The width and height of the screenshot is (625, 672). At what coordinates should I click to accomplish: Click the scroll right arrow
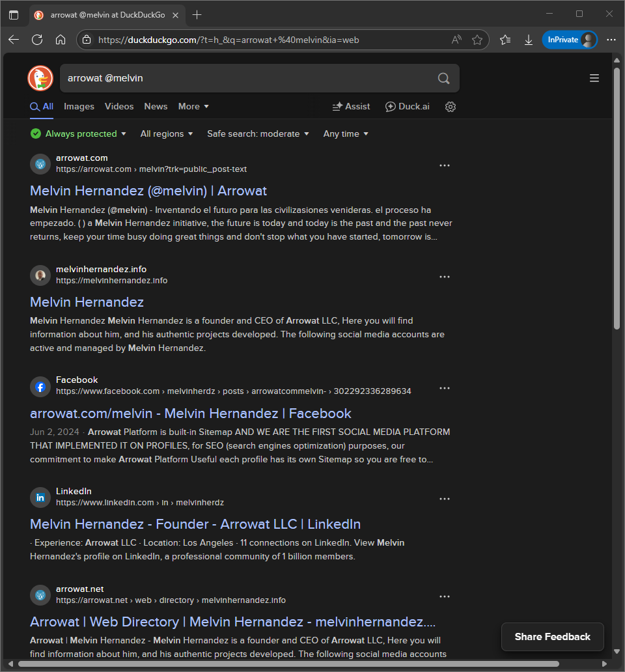(x=604, y=664)
